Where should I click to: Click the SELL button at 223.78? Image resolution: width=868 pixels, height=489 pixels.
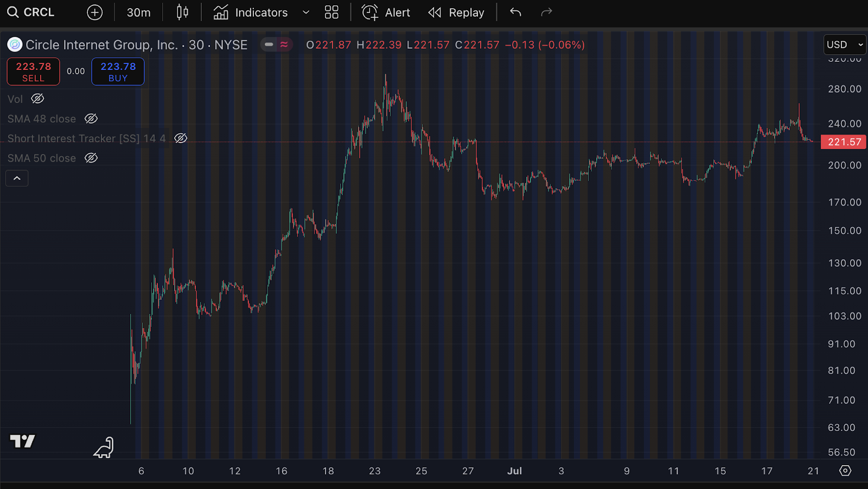(33, 71)
